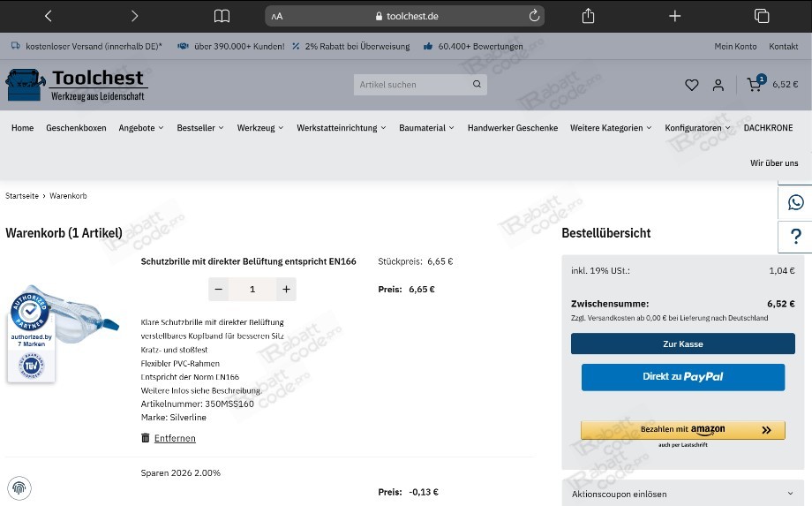Open Handwerker Geschenke menu item

pyautogui.click(x=513, y=128)
